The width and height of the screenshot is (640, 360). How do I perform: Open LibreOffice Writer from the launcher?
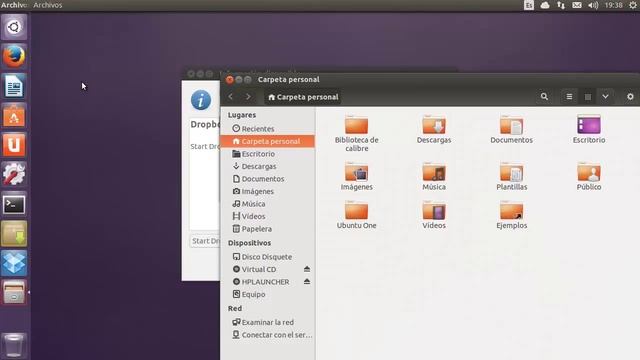coord(14,86)
